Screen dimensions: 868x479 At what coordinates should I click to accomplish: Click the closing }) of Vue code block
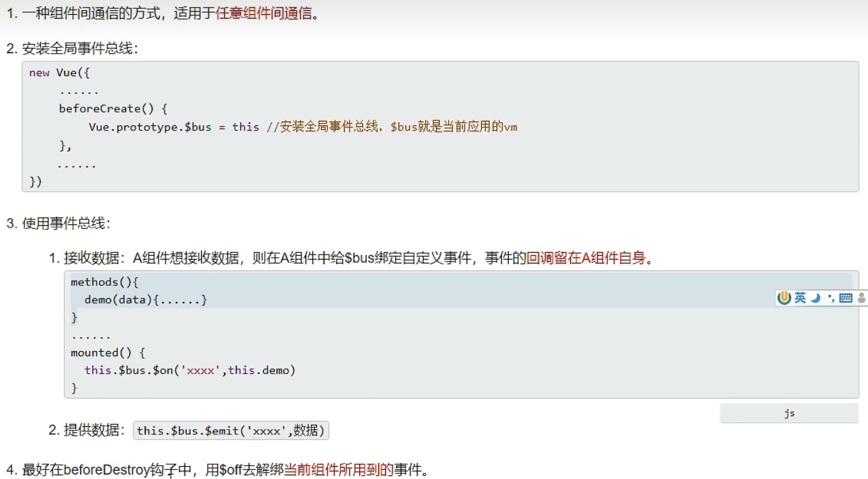36,182
